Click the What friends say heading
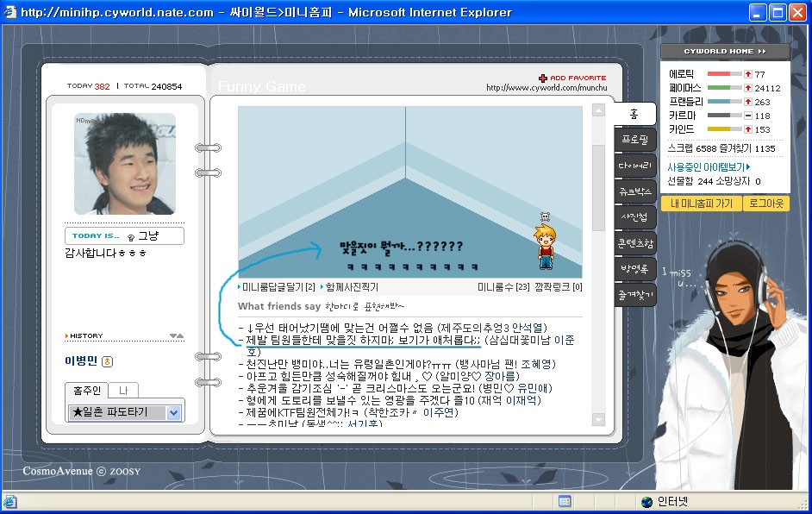 (x=279, y=306)
